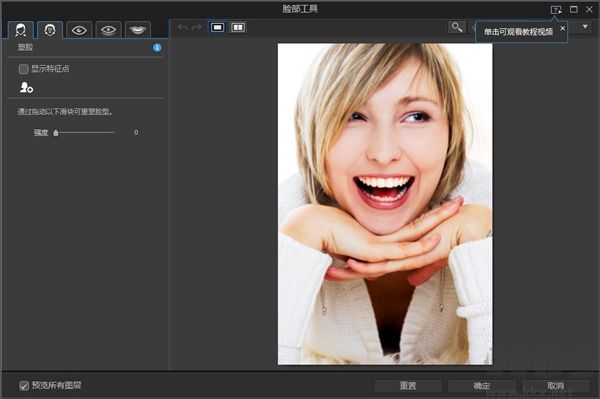Click the add face icon

pos(26,88)
